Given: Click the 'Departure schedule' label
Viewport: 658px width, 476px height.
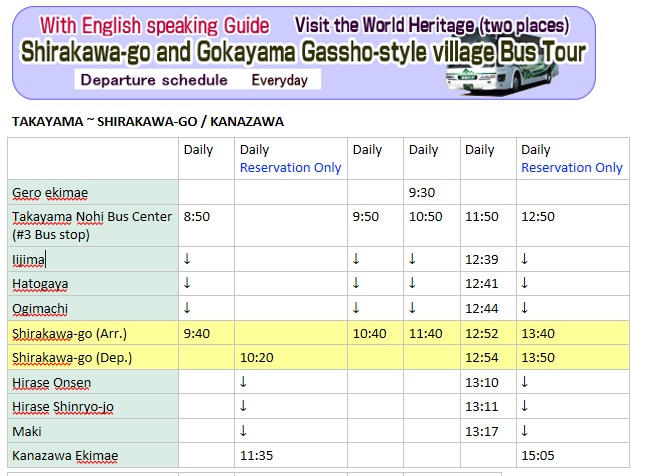Looking at the screenshot, I should (154, 80).
